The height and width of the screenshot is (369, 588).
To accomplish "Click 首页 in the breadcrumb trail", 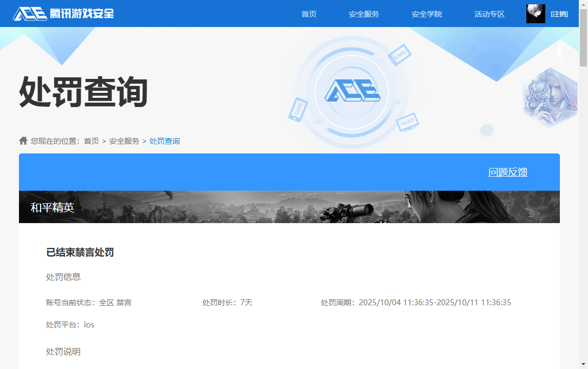I will click(x=91, y=140).
